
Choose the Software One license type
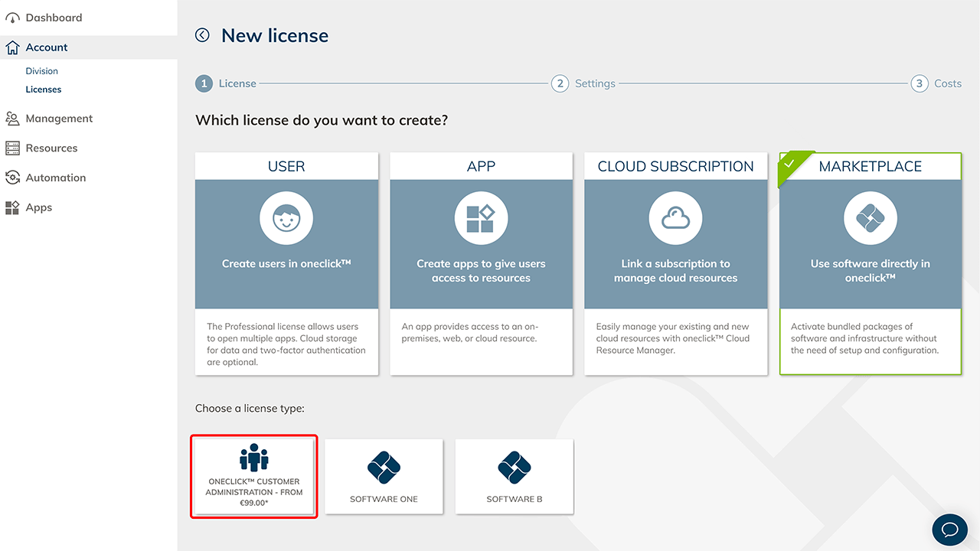coord(384,476)
